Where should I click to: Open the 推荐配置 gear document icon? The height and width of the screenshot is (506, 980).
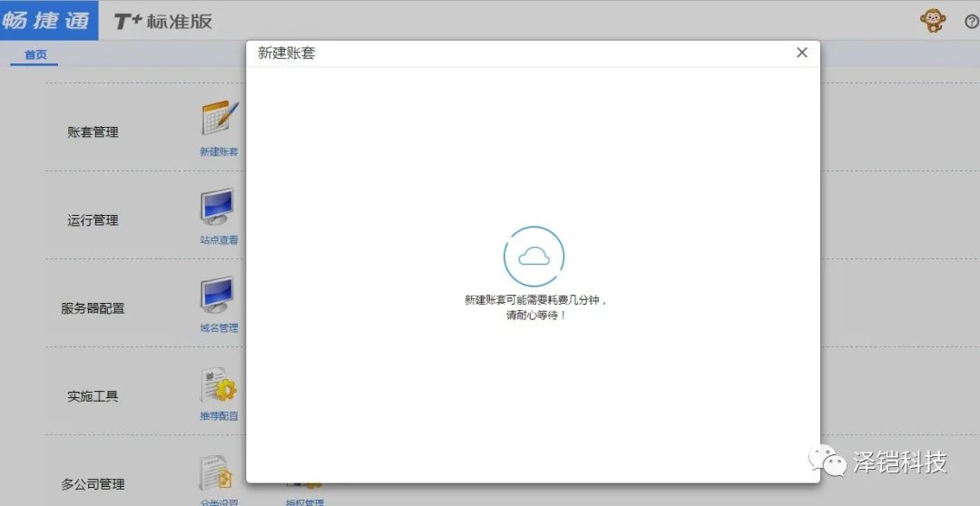tap(219, 384)
